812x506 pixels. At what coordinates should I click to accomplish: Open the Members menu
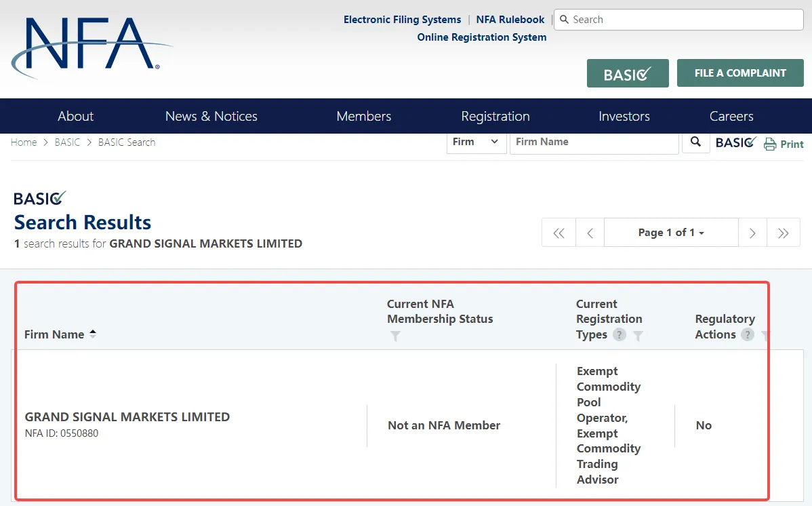pyautogui.click(x=364, y=116)
